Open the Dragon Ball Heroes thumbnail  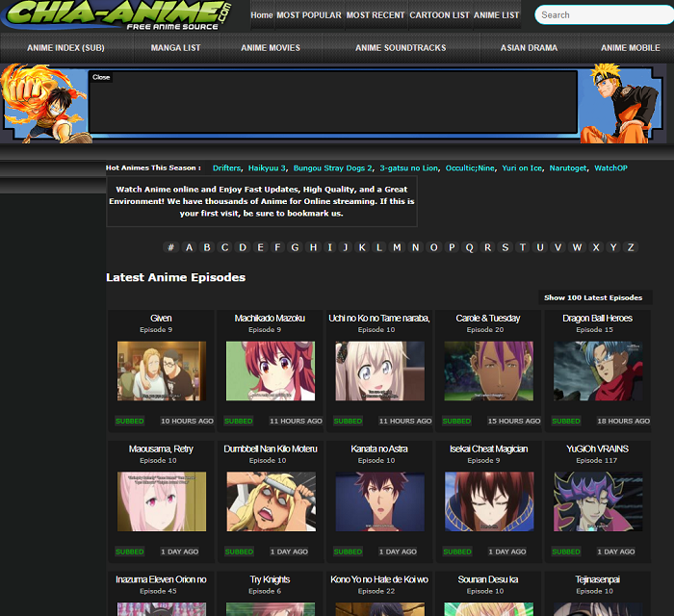[x=598, y=371]
